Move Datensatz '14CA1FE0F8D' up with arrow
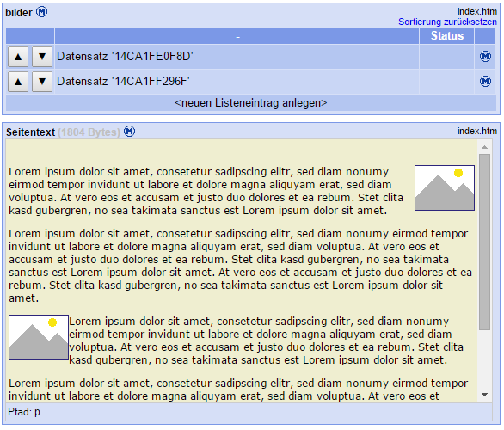This screenshot has width=504, height=430. click(x=18, y=57)
